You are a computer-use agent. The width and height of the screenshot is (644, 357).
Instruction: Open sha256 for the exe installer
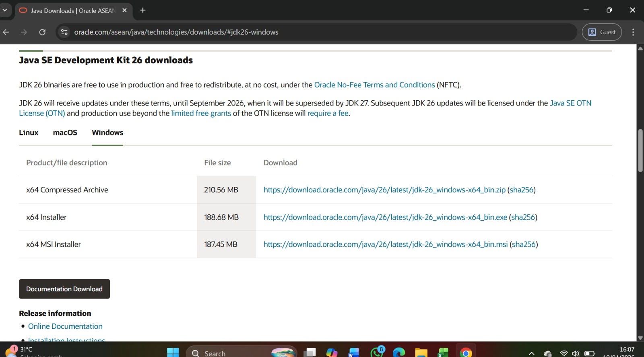[523, 217]
